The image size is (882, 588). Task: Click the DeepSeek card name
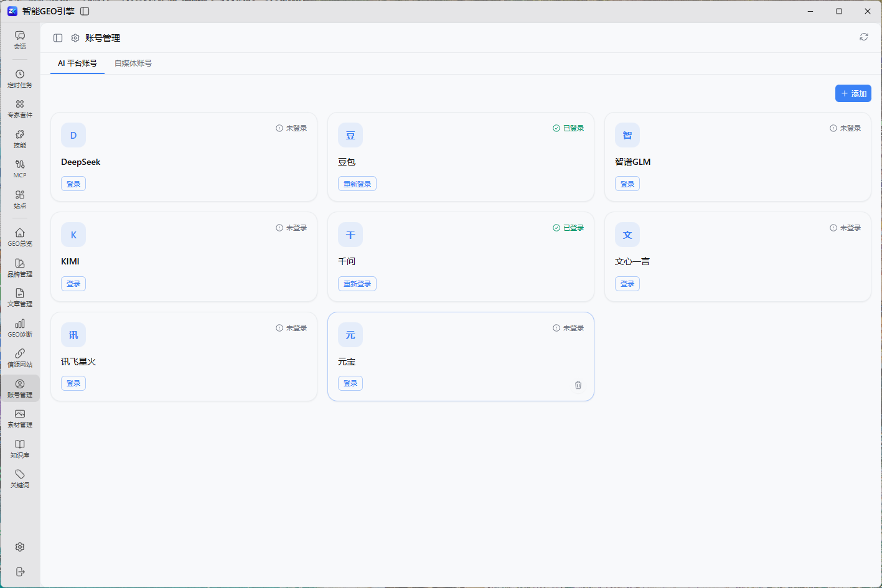80,162
